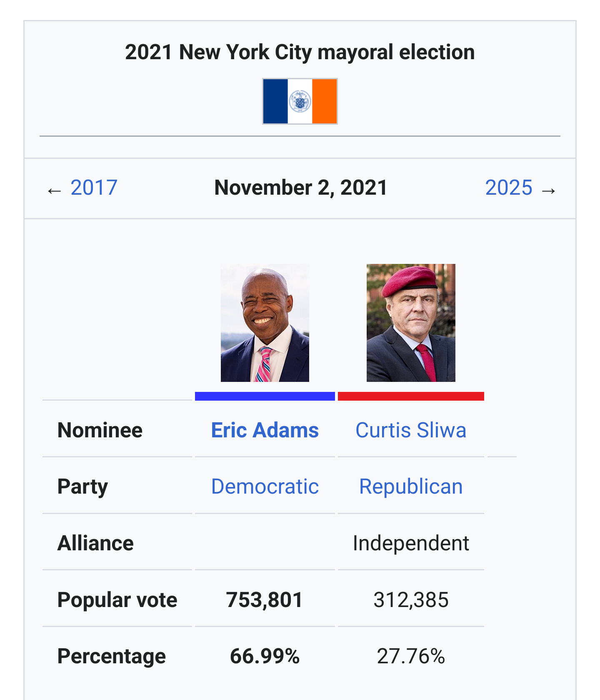
Task: Open the Eric Adams article link
Action: [x=265, y=430]
